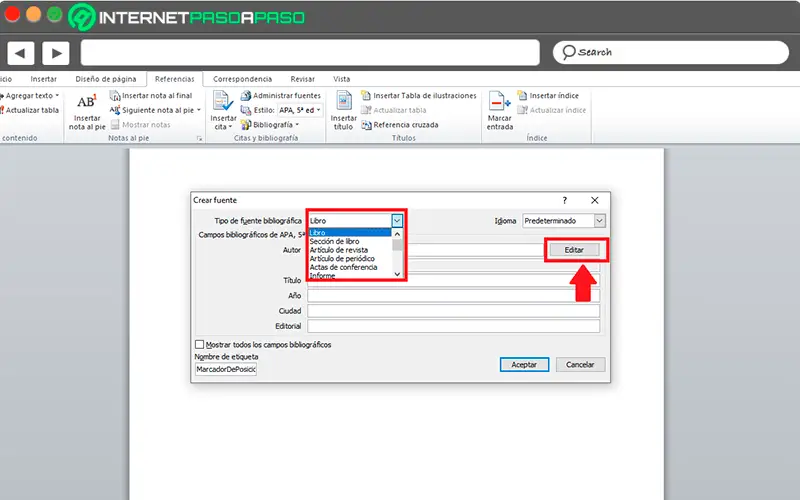Click Actualizar tabla in Títulos group
This screenshot has height=500, width=800.
pyautogui.click(x=394, y=110)
